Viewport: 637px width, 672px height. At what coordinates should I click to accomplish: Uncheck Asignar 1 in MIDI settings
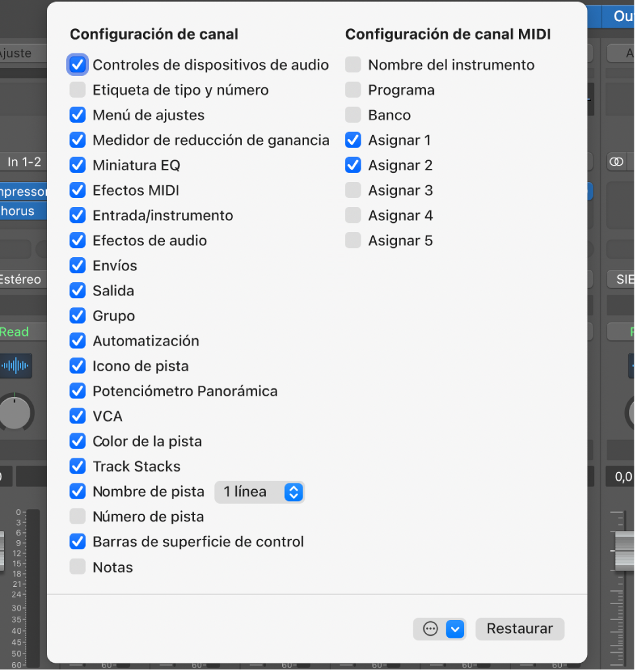(x=353, y=140)
